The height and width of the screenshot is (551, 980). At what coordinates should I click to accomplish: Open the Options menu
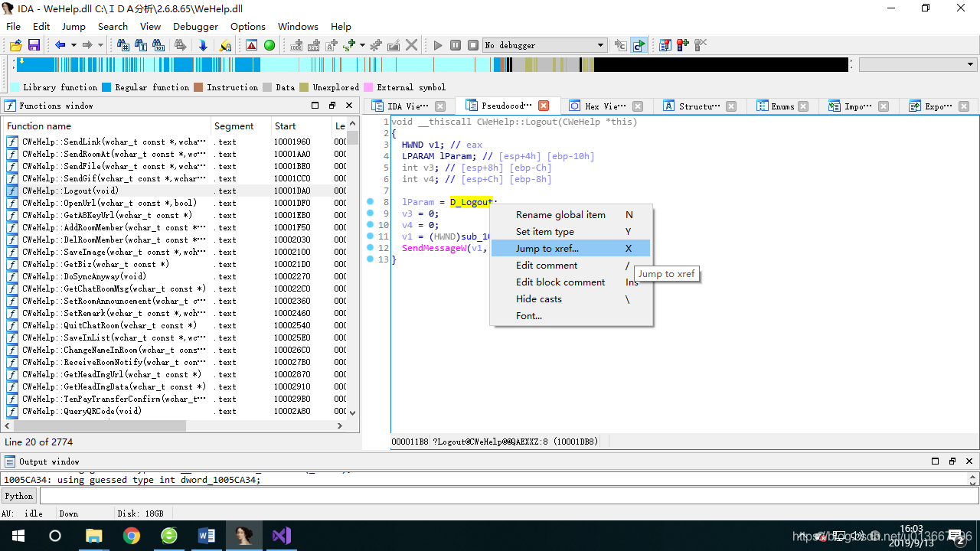[x=248, y=26]
